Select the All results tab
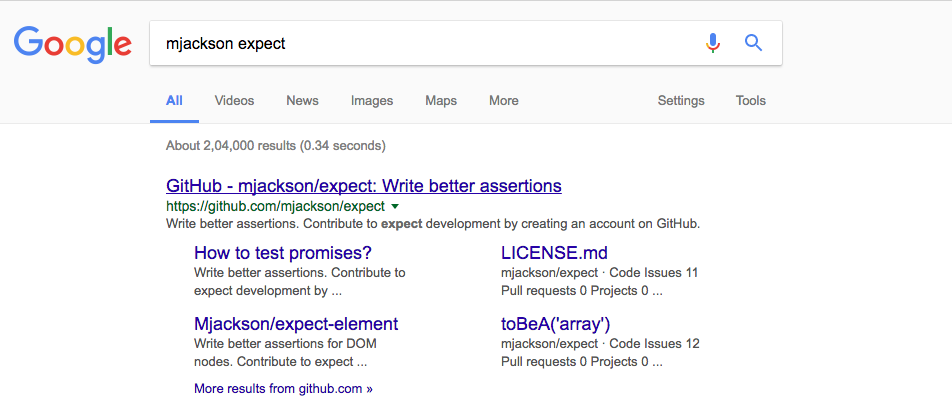The width and height of the screenshot is (952, 409). click(174, 101)
